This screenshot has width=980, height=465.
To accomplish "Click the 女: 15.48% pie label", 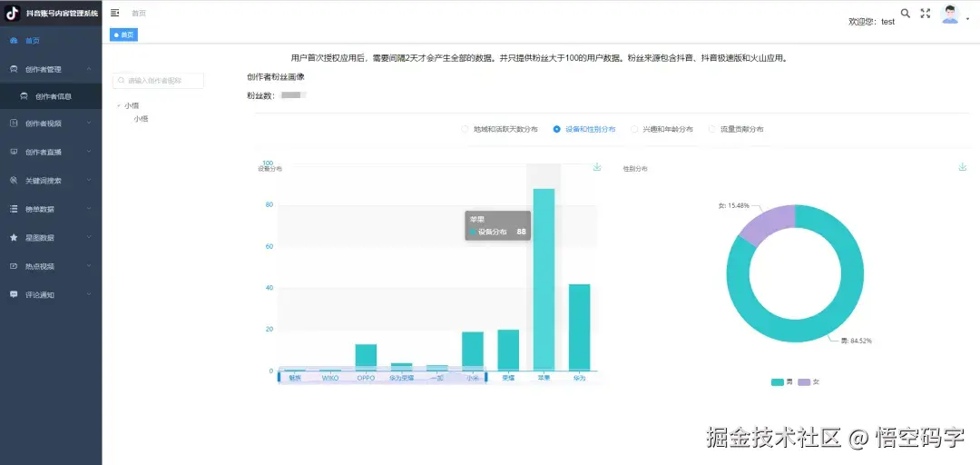I will tap(734, 205).
